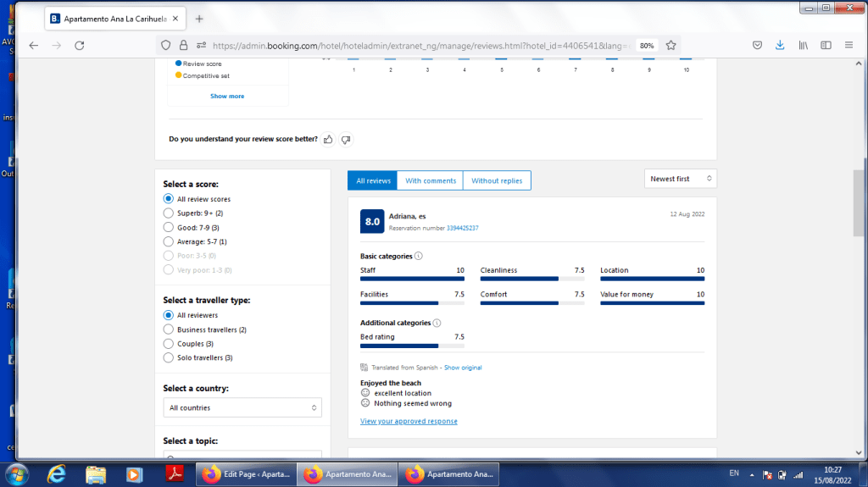Image resolution: width=868 pixels, height=487 pixels.
Task: Bookmark this page with the star icon
Action: [670, 46]
